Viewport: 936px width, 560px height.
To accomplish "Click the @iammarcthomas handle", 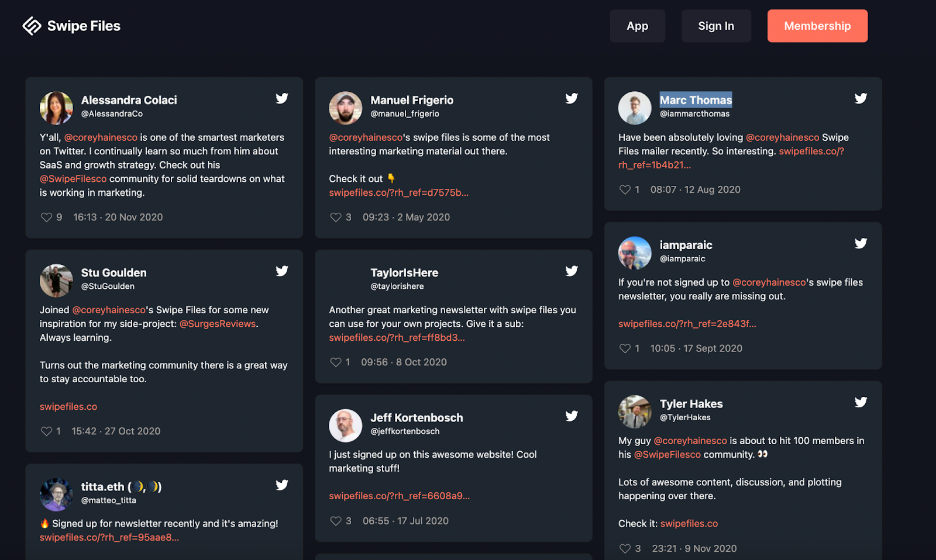I will pyautogui.click(x=695, y=114).
